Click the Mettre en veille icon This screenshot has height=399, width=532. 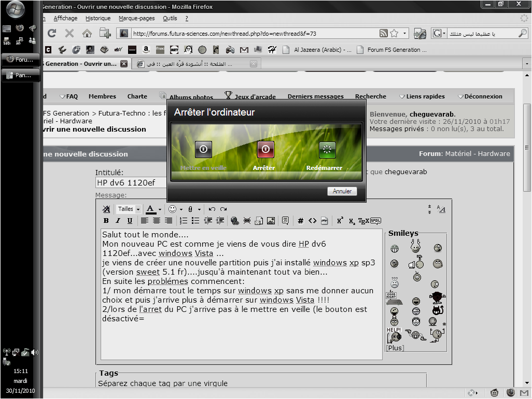203,149
